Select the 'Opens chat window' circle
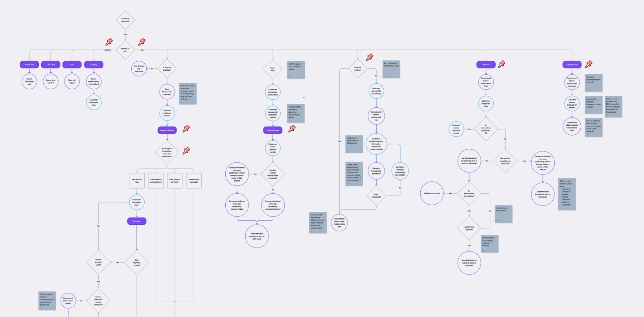This screenshot has height=317, width=644. pos(51,81)
